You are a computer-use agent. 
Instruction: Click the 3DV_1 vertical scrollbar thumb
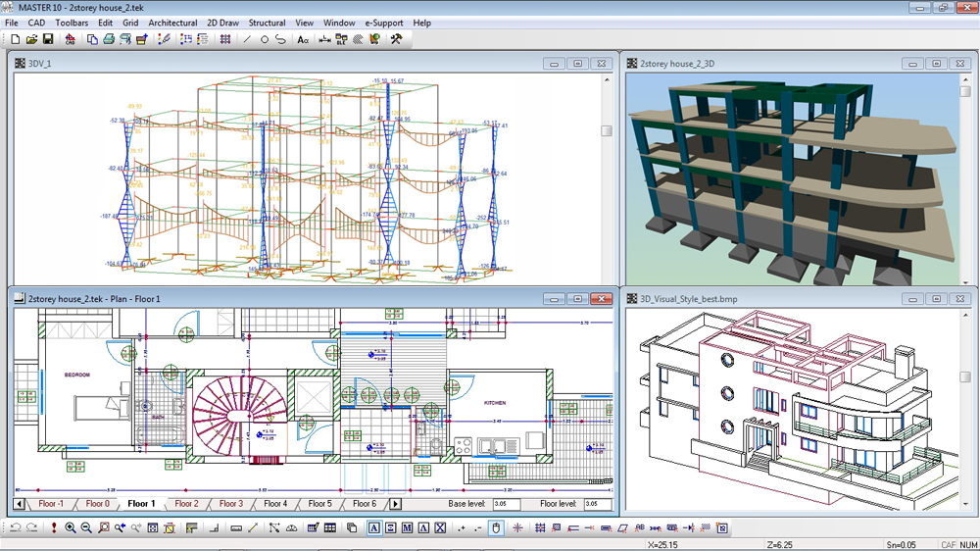click(x=607, y=130)
